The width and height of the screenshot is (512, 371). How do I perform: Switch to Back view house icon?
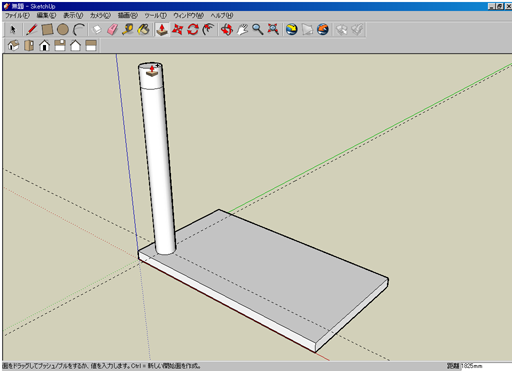(x=76, y=45)
